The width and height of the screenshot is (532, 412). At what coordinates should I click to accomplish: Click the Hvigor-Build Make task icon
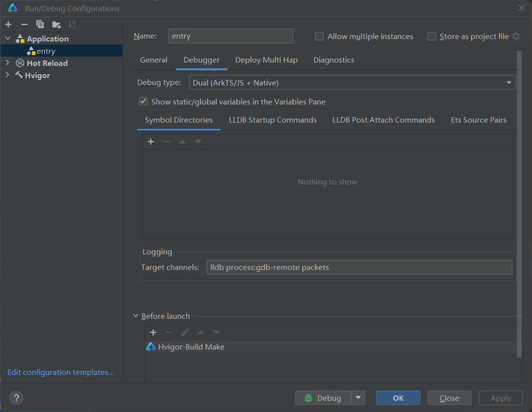[151, 347]
